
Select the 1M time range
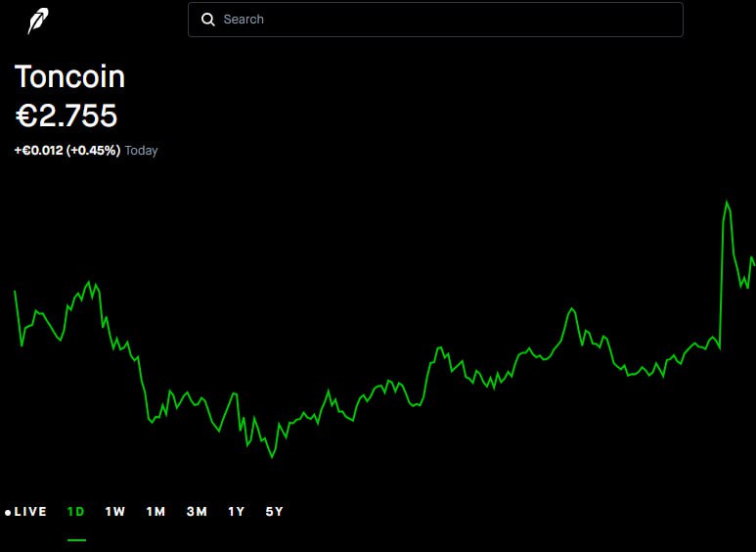coord(156,512)
